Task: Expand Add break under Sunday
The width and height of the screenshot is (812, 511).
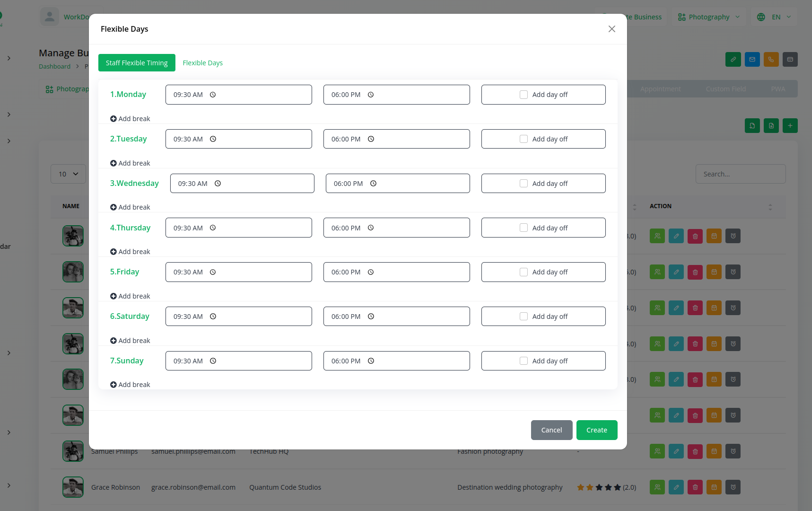Action: [130, 385]
